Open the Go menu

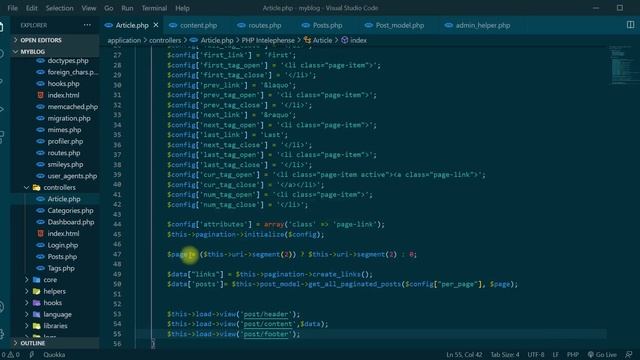(x=109, y=8)
